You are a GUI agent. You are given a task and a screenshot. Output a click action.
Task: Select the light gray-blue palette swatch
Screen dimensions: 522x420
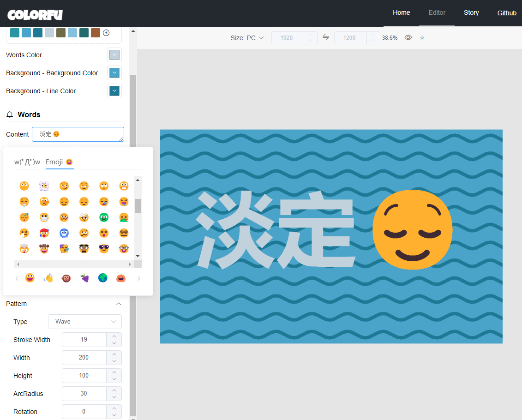point(49,33)
